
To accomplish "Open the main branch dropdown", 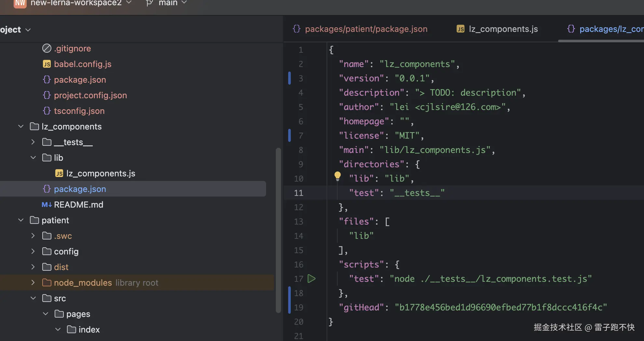I will 172,3.
